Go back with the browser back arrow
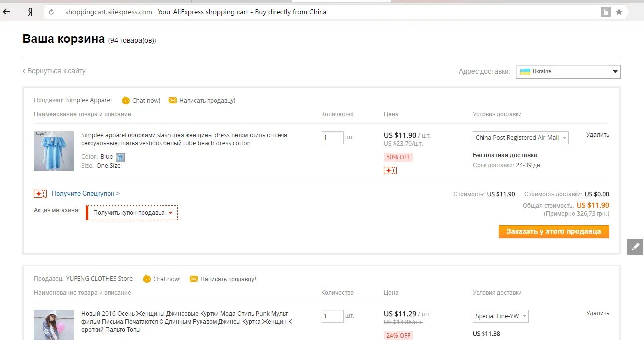The height and width of the screenshot is (340, 644). pyautogui.click(x=7, y=12)
